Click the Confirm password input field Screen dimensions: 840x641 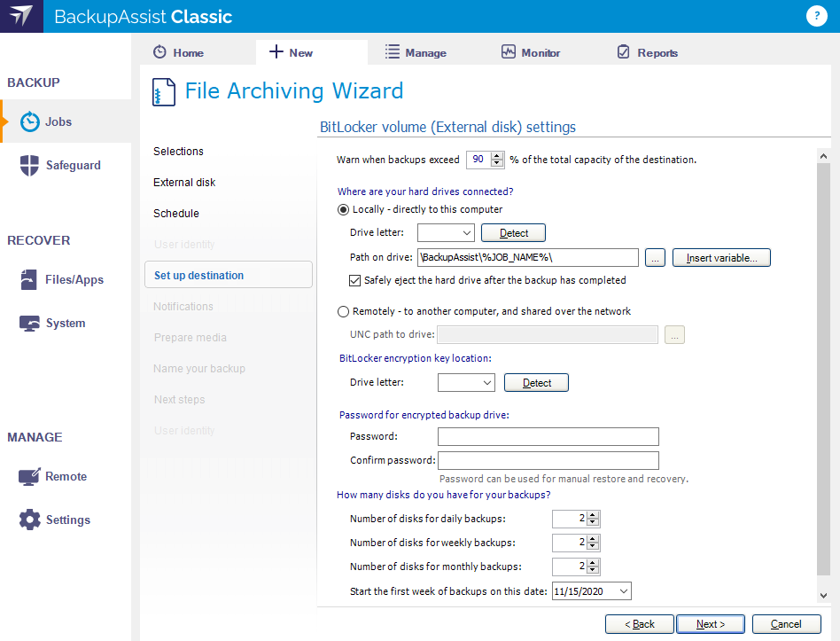pos(548,460)
